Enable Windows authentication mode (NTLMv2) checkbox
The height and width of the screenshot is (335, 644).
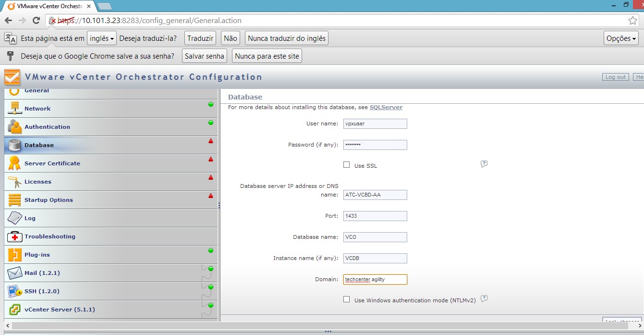(346, 299)
